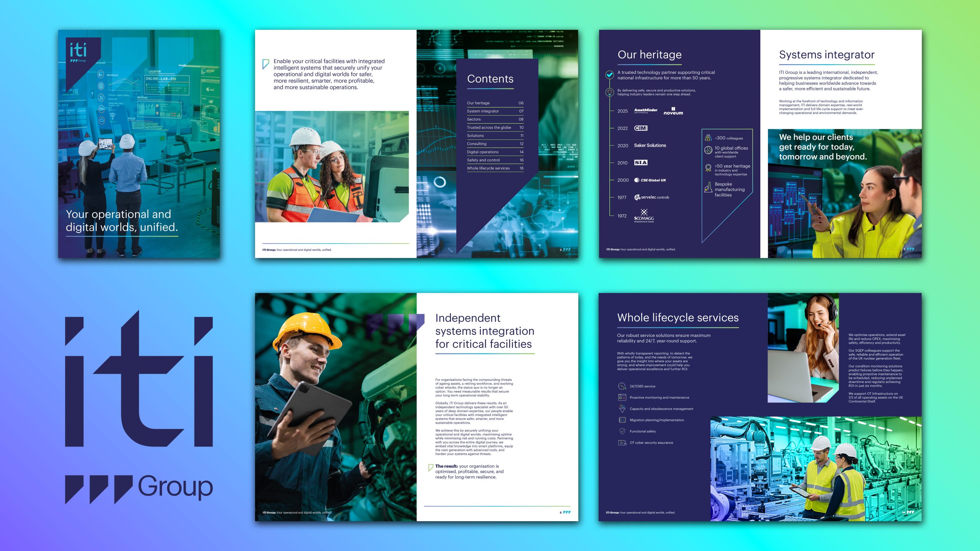The height and width of the screenshot is (551, 980).
Task: Click the checkmark icon beside 'A trusted technology partner'
Action: tap(609, 75)
